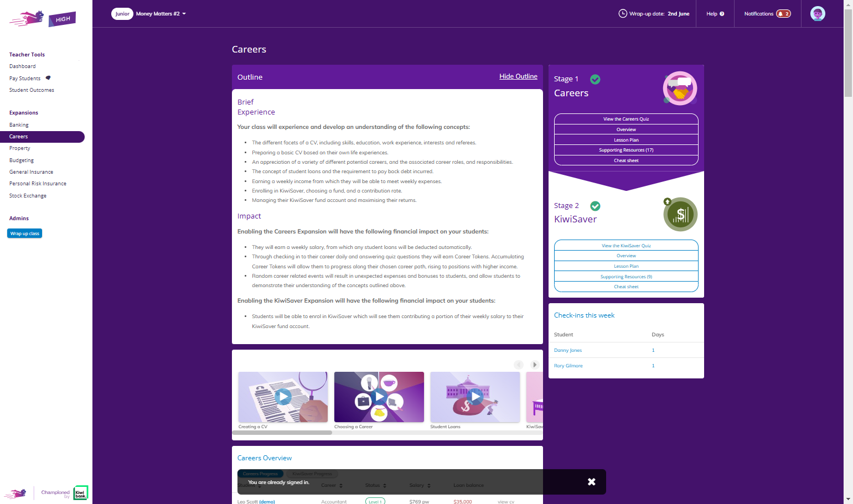Sort table by Career column
This screenshot has height=504, width=853.
click(332, 485)
